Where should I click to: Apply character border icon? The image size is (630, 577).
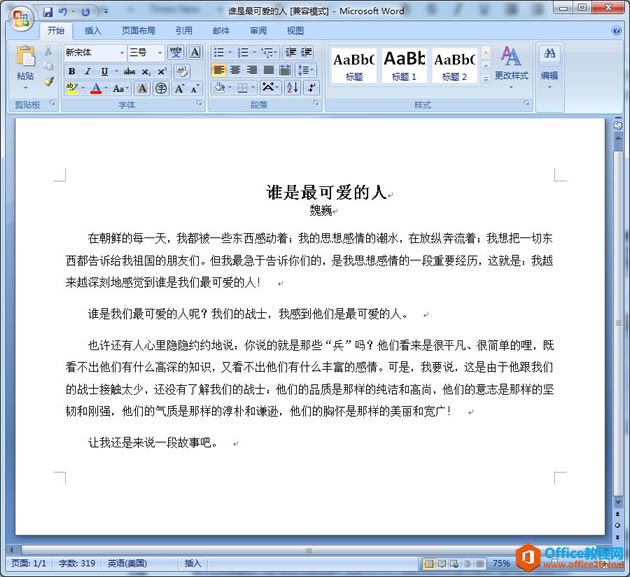point(195,52)
